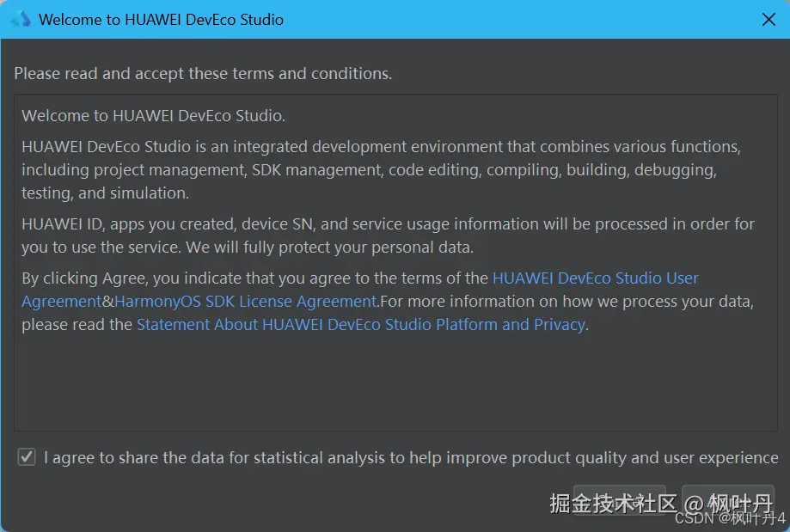Click the paragraph about HUAWEI ID and device SN
This screenshot has width=790, height=532.
click(x=388, y=224)
